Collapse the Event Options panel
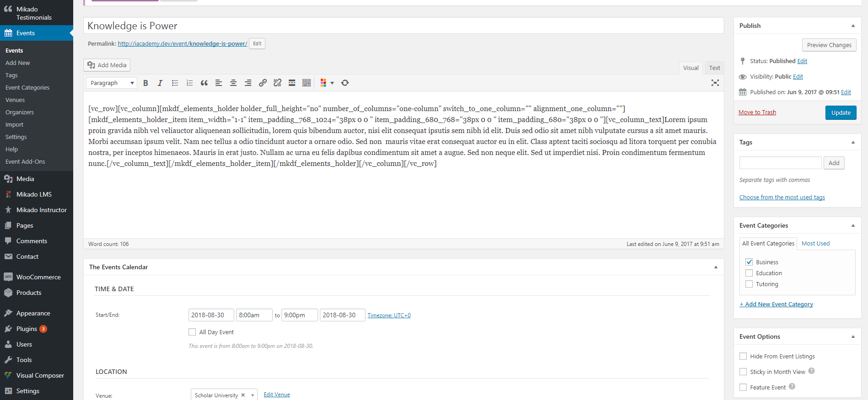This screenshot has width=868, height=400. pyautogui.click(x=853, y=336)
